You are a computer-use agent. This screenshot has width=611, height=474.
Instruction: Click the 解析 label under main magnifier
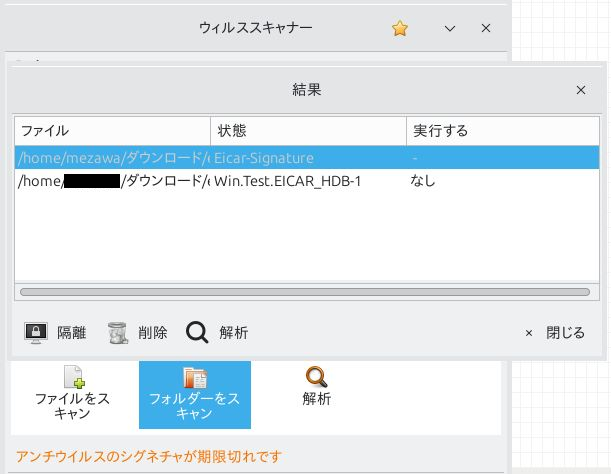(316, 398)
